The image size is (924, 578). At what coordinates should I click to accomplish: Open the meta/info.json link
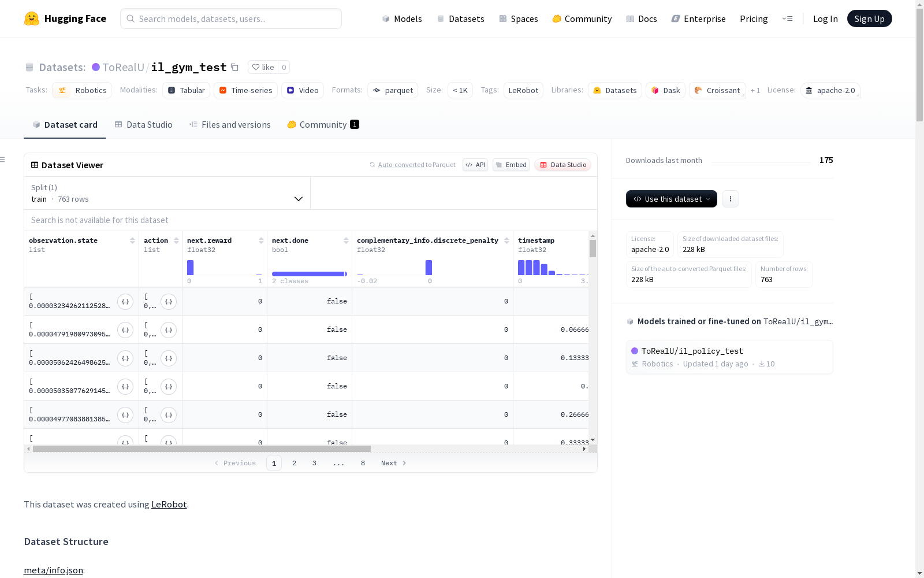pos(53,570)
